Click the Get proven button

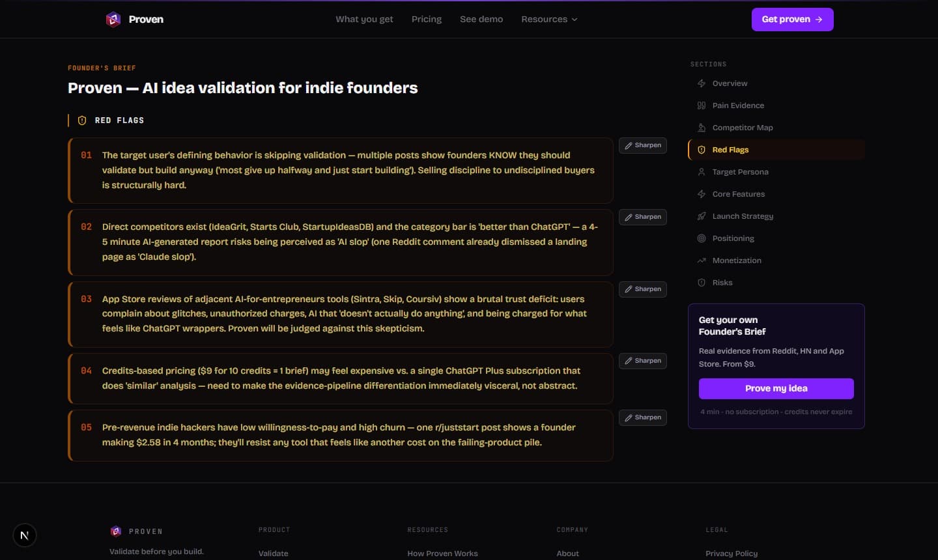tap(792, 20)
